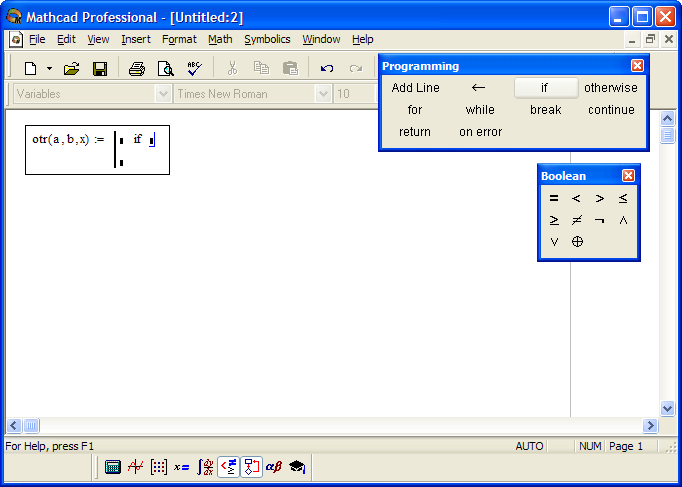Viewport: 682px width, 487px height.
Task: Click the horizontal scrollbar left arrow
Action: [13, 425]
